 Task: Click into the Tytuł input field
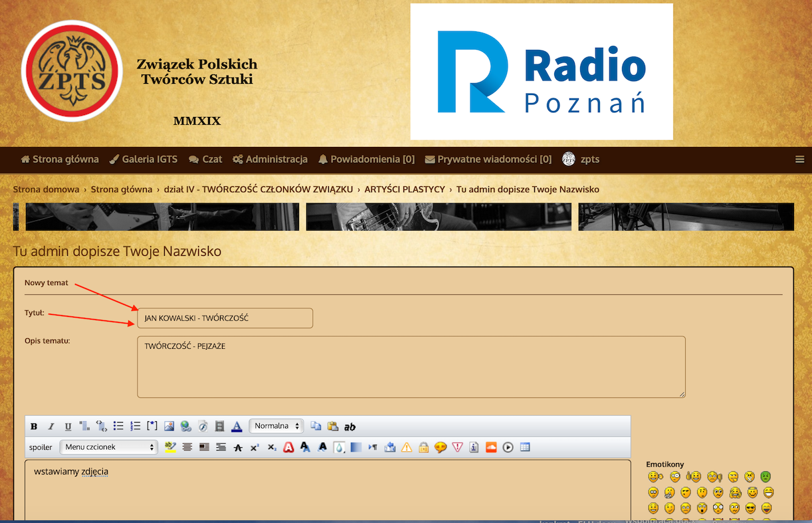point(225,318)
